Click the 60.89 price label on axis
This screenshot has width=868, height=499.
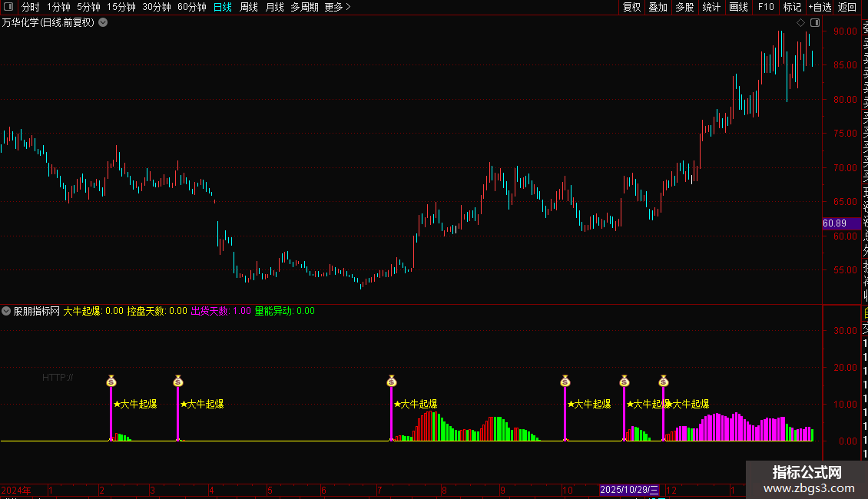tap(841, 223)
